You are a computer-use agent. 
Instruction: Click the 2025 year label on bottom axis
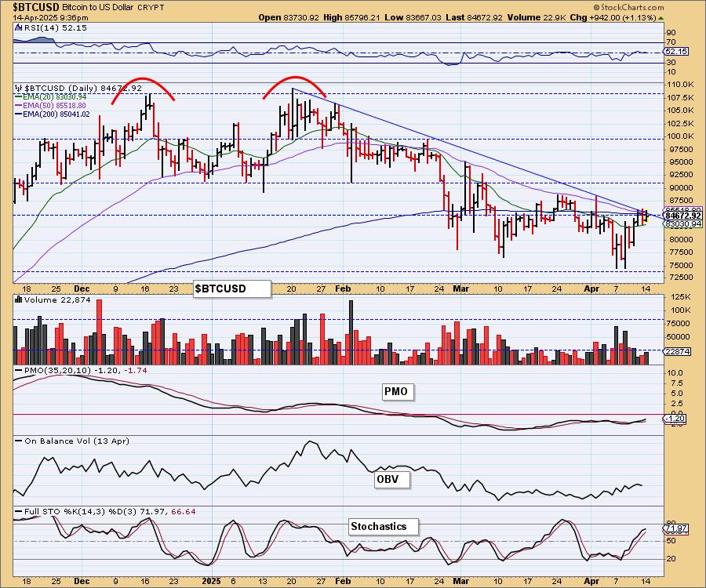tap(211, 581)
